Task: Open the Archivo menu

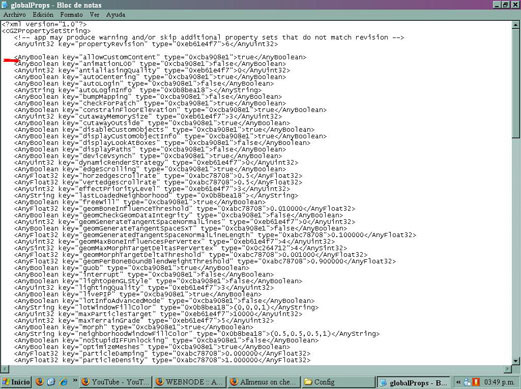Action: coord(14,15)
